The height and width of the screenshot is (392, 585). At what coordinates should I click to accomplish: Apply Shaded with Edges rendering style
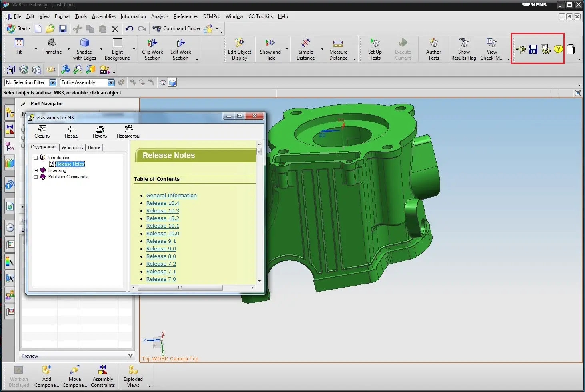click(84, 49)
